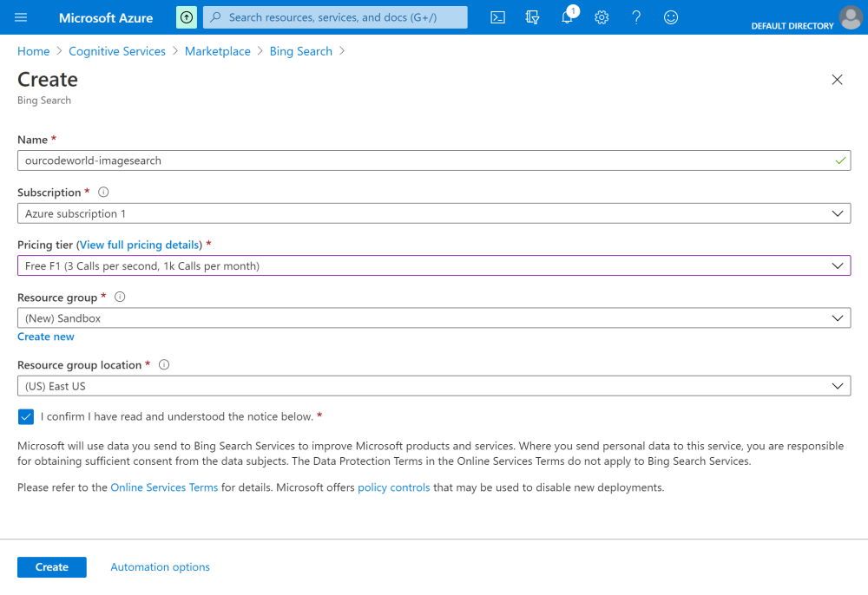Image resolution: width=868 pixels, height=595 pixels.
Task: Go to Marketplace breadcrumb
Action: (x=218, y=51)
